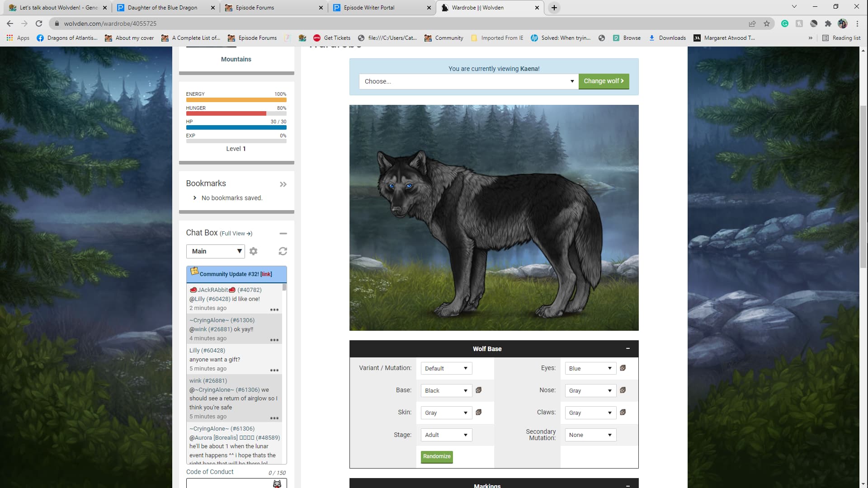
Task: Click the share page icon in address bar
Action: [752, 23]
